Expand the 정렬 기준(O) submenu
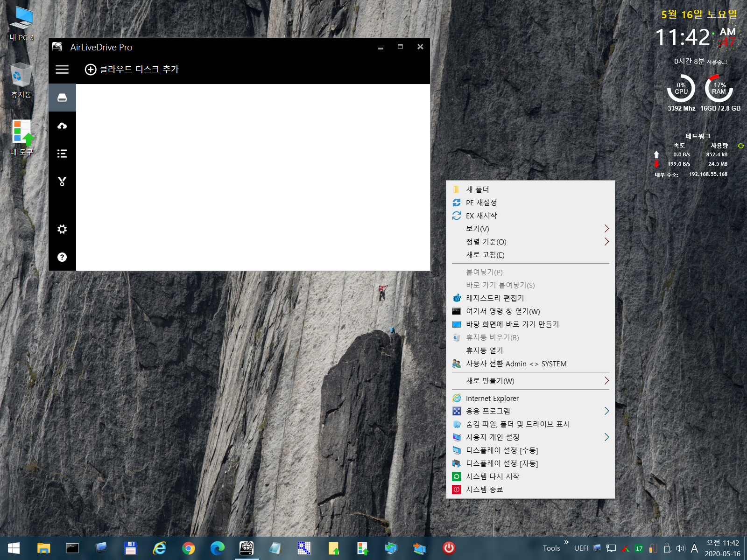This screenshot has height=560, width=747. (x=530, y=242)
